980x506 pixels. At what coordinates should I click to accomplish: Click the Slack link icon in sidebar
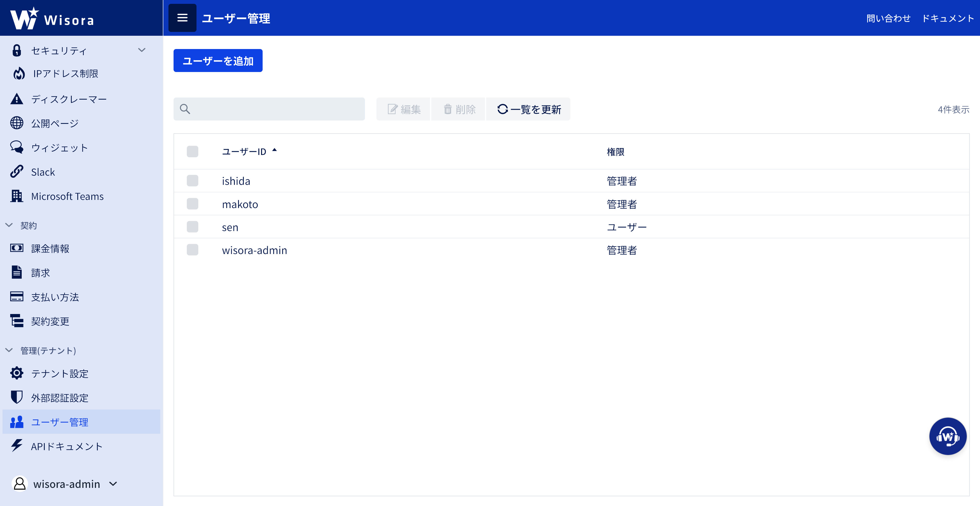tap(17, 172)
